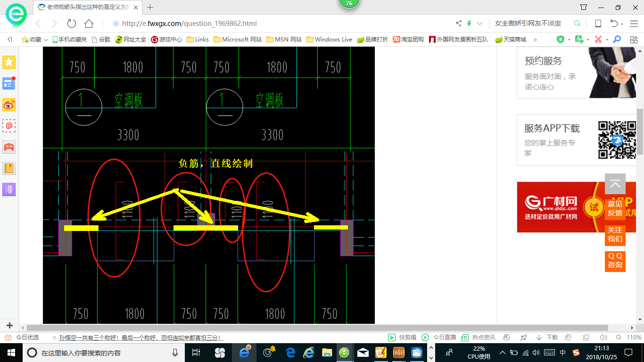Screen dimensions: 644x362
Task: Open the 今日优选 status bar item
Action: click(22, 337)
